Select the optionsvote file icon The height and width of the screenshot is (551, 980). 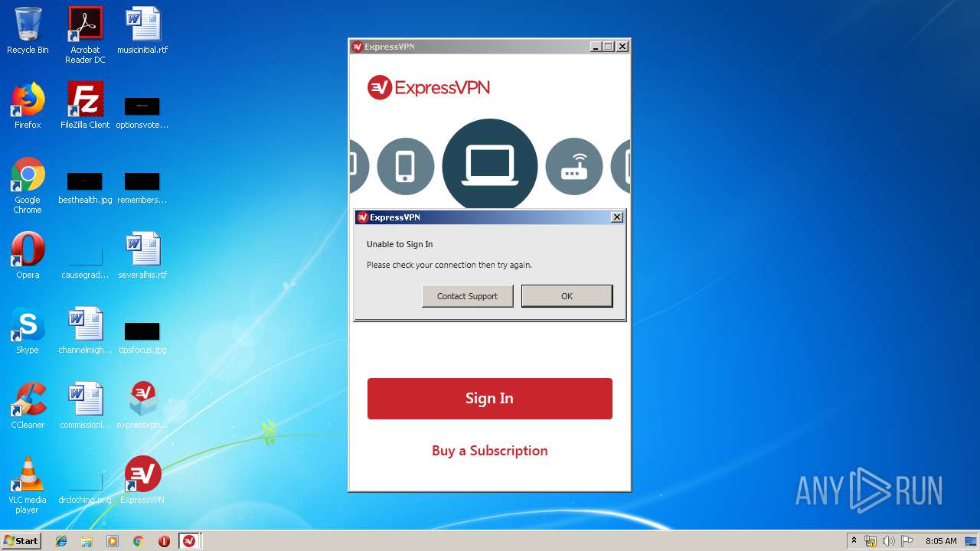[142, 112]
